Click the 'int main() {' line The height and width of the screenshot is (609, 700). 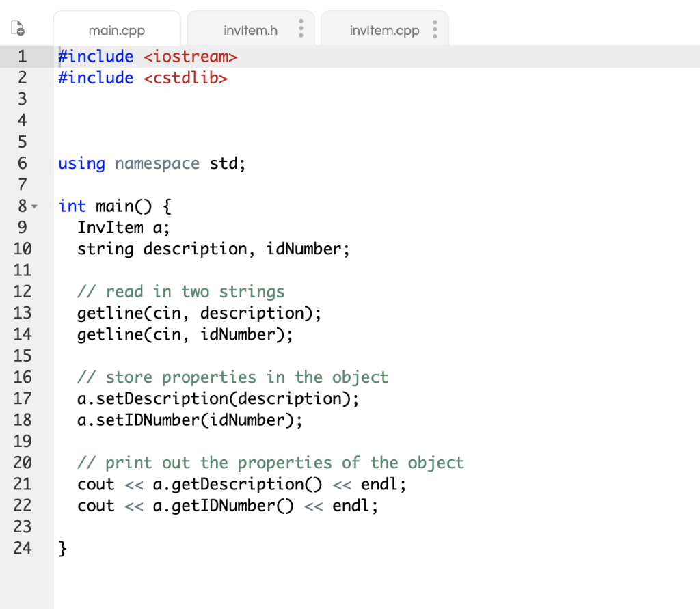pos(115,206)
